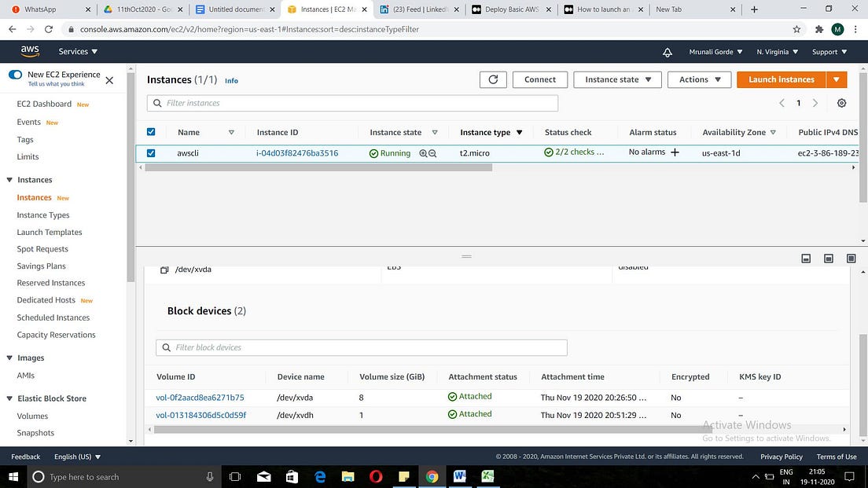This screenshot has height=488, width=868.
Task: Open the Instance state dropdown
Action: pos(617,79)
